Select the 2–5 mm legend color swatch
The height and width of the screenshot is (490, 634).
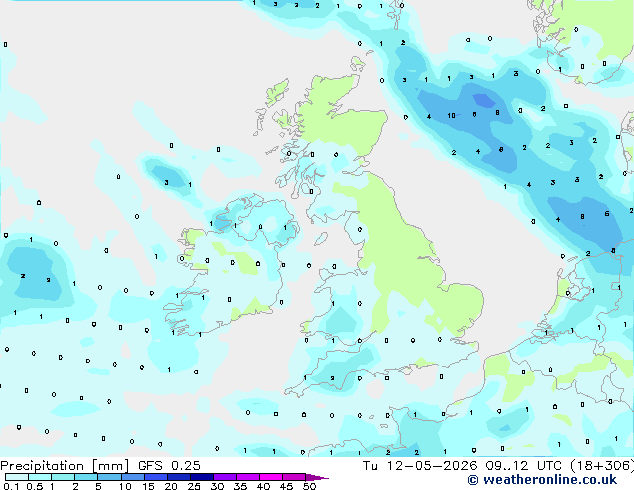[x=86, y=477]
